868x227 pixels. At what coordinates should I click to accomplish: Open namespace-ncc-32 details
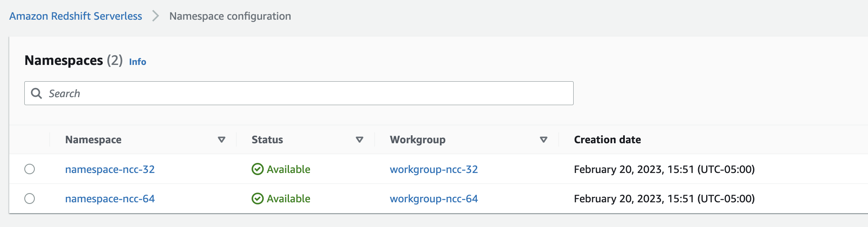point(110,169)
